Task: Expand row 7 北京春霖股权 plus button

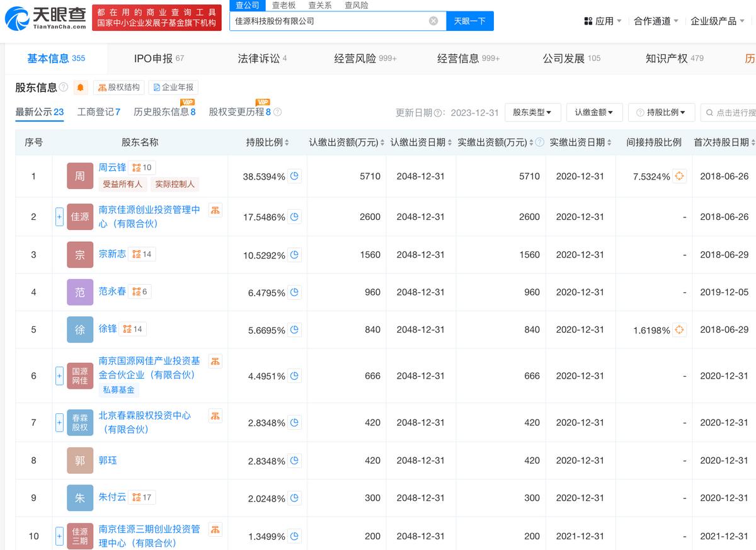Action: coord(59,423)
